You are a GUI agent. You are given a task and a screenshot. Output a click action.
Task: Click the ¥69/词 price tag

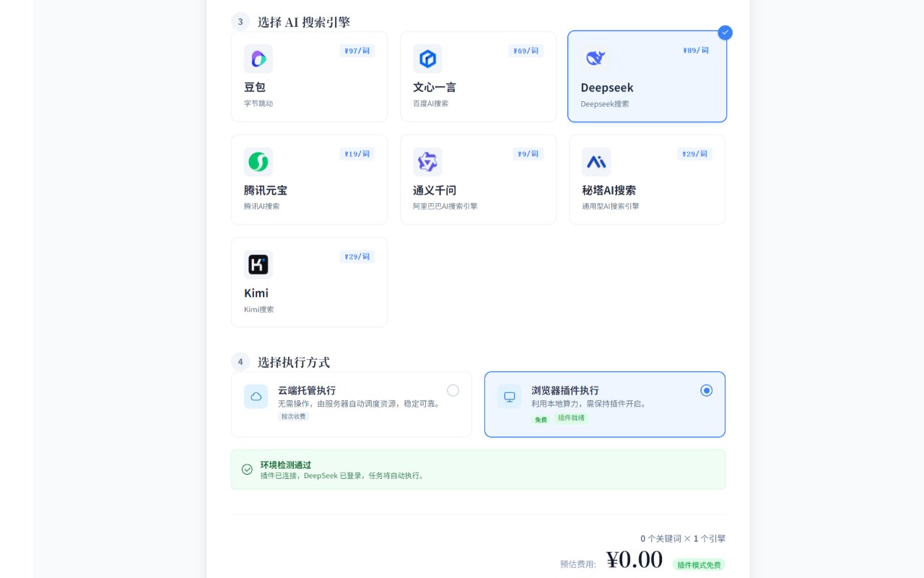click(x=526, y=51)
